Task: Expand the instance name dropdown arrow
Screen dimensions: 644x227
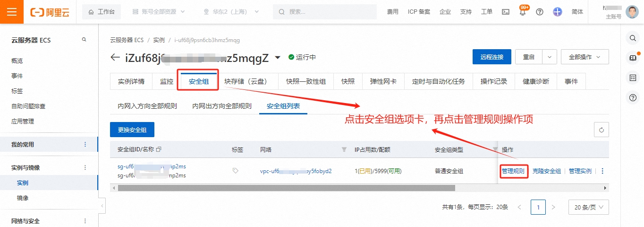Action: click(278, 57)
